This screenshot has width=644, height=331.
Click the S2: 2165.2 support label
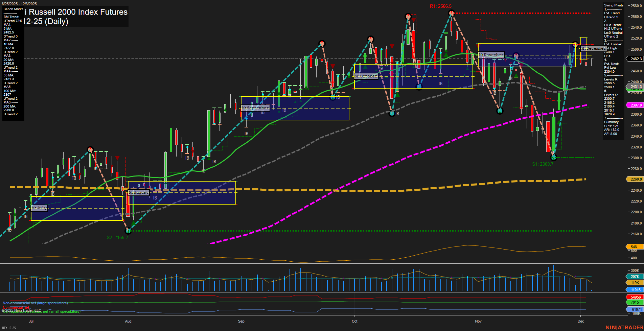pos(117,237)
